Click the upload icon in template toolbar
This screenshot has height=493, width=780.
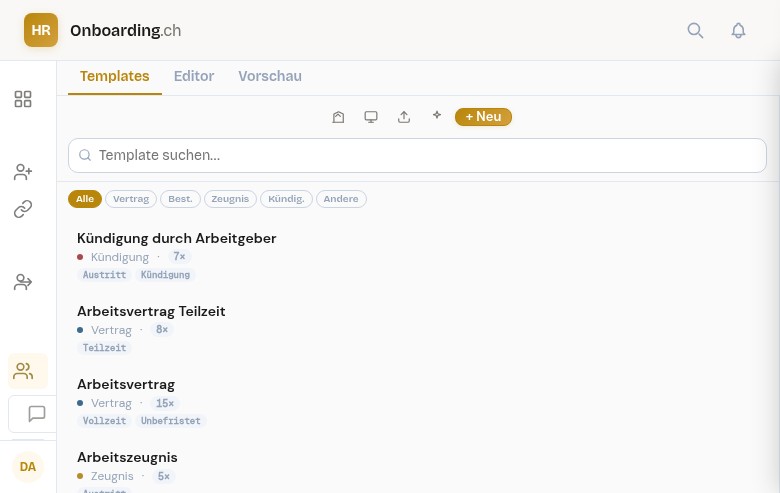click(404, 117)
